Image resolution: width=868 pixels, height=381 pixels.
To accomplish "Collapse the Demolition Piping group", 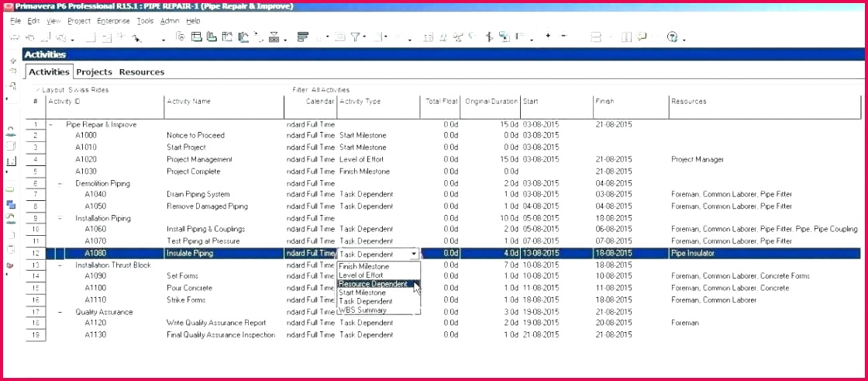I will pyautogui.click(x=60, y=184).
